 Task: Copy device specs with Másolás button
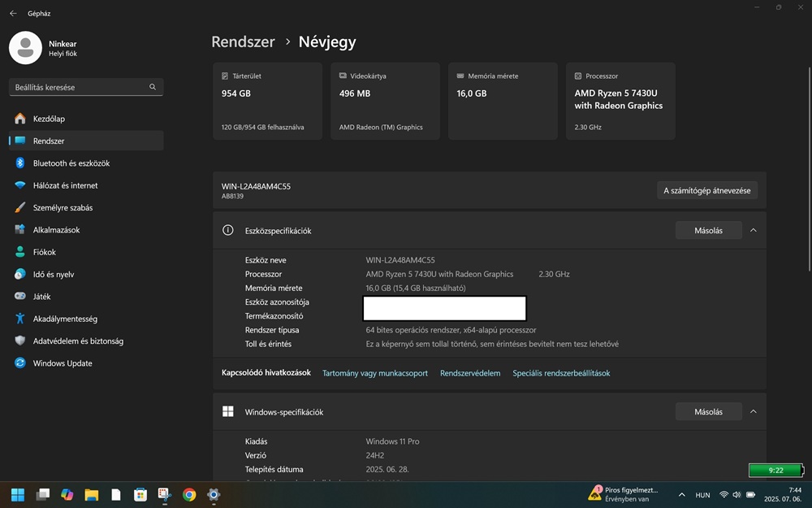(708, 231)
